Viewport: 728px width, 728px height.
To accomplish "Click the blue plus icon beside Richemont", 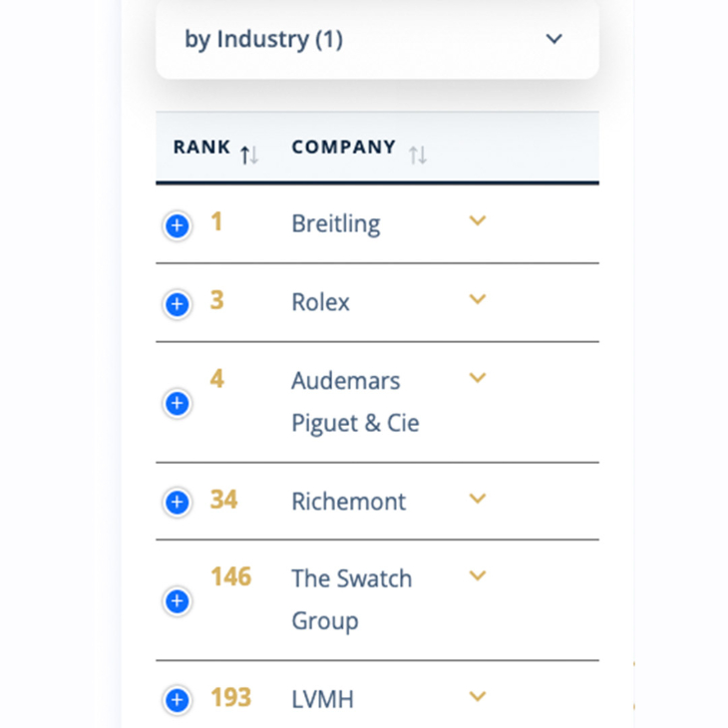I will tap(177, 502).
